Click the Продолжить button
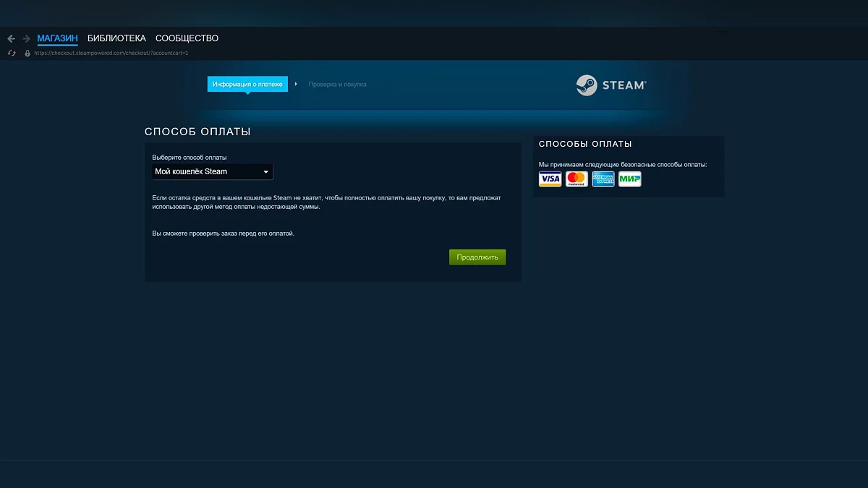The image size is (868, 488). coord(477,257)
